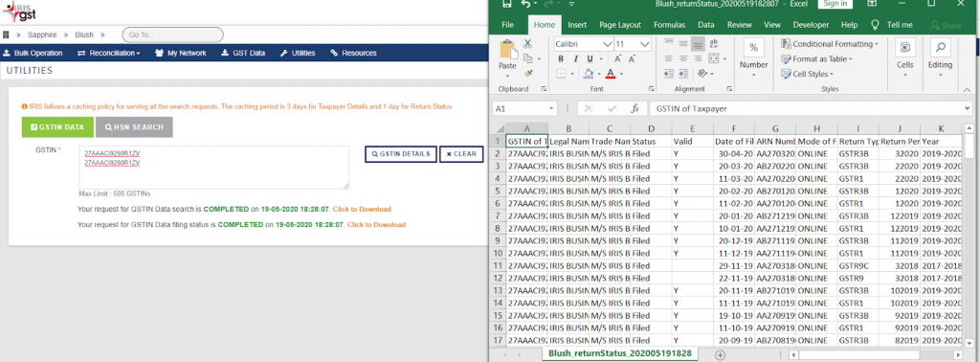This screenshot has height=362, width=980.
Task: Open the Customize Quick Access Toolbar arrow
Action: pyautogui.click(x=571, y=4)
